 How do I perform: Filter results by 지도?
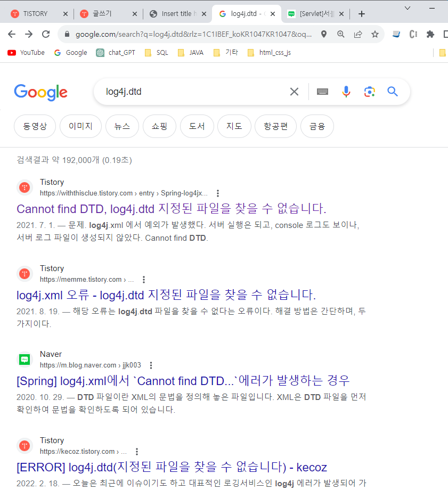click(x=234, y=126)
